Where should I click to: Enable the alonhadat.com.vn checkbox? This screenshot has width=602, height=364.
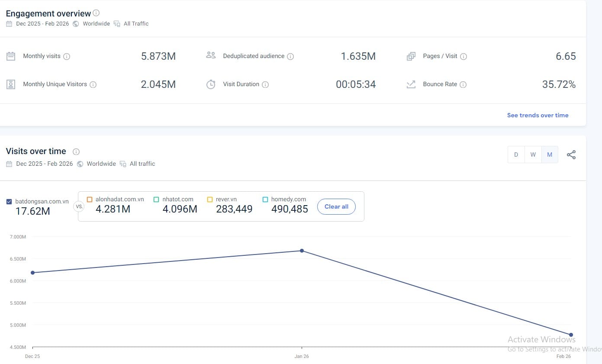(90, 200)
